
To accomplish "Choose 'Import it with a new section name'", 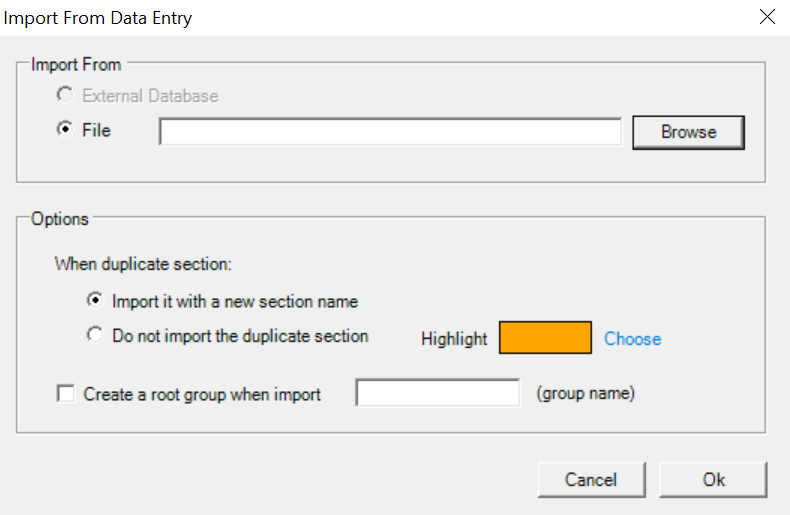I will click(x=96, y=300).
